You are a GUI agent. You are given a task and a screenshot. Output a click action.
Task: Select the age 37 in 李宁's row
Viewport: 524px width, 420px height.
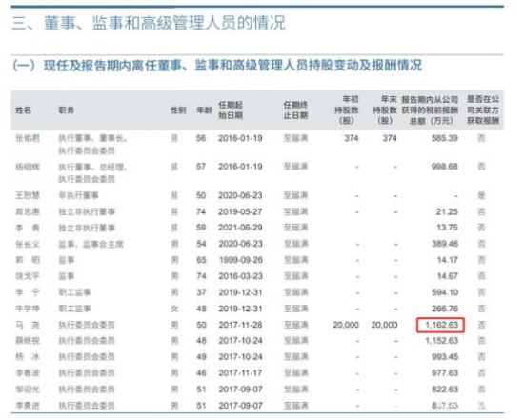coord(201,292)
